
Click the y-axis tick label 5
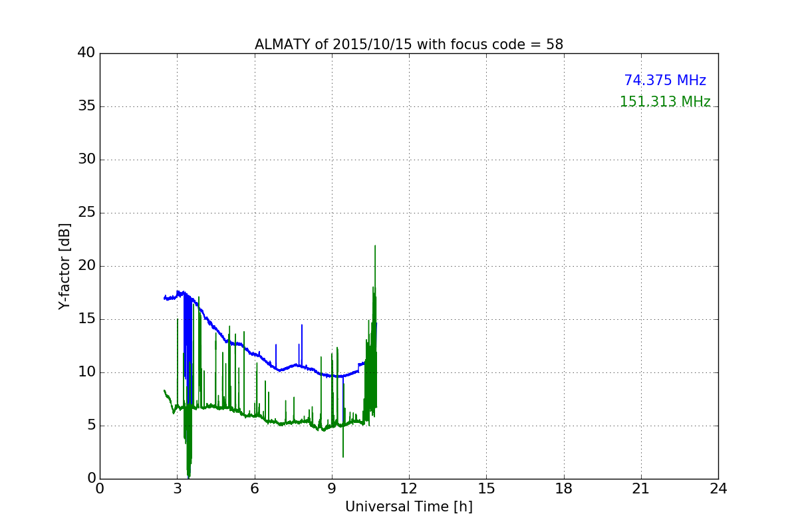(90, 426)
